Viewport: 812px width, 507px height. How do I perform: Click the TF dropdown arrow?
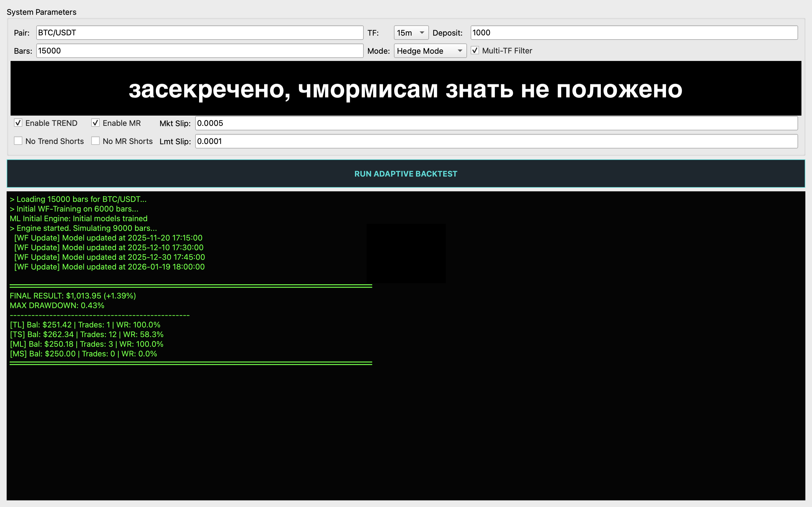pyautogui.click(x=422, y=33)
